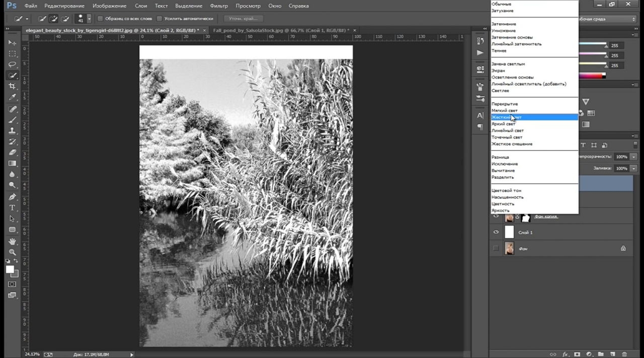This screenshot has height=358, width=644.
Task: Open the 'Файл' menu
Action: pos(31,6)
